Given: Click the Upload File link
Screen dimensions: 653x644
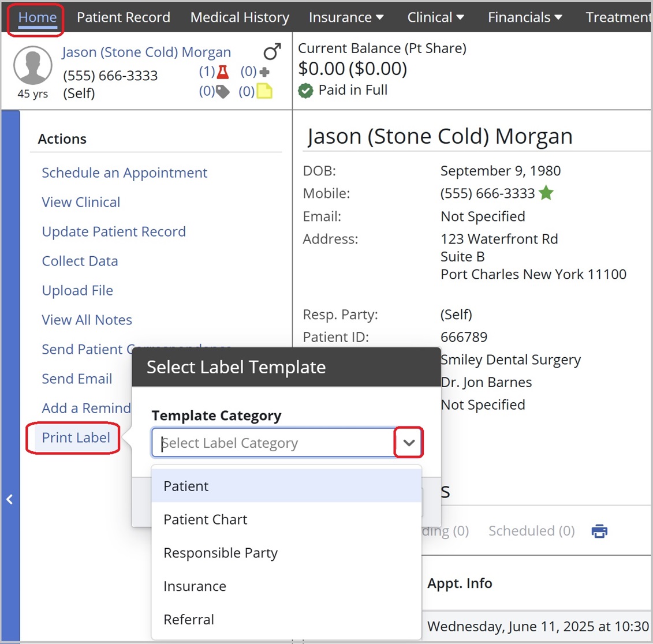Looking at the screenshot, I should click(x=77, y=291).
